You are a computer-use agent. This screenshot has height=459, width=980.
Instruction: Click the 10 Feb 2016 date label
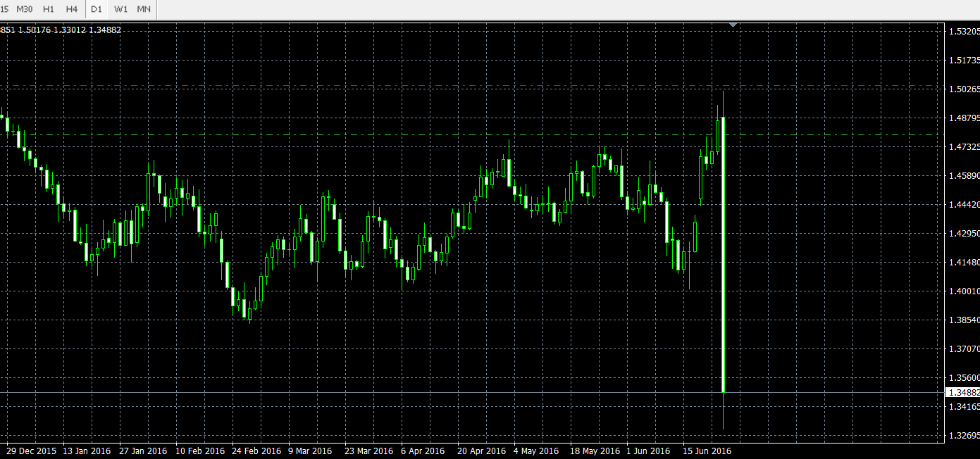click(x=199, y=451)
